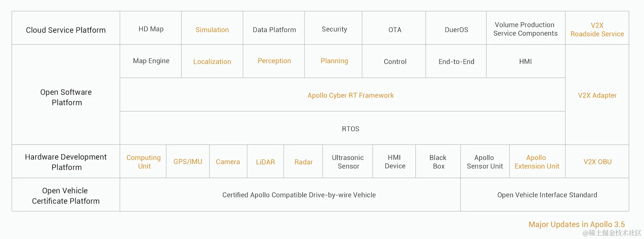
Task: Click Open Vehicle Interface Standard box
Action: tap(547, 195)
